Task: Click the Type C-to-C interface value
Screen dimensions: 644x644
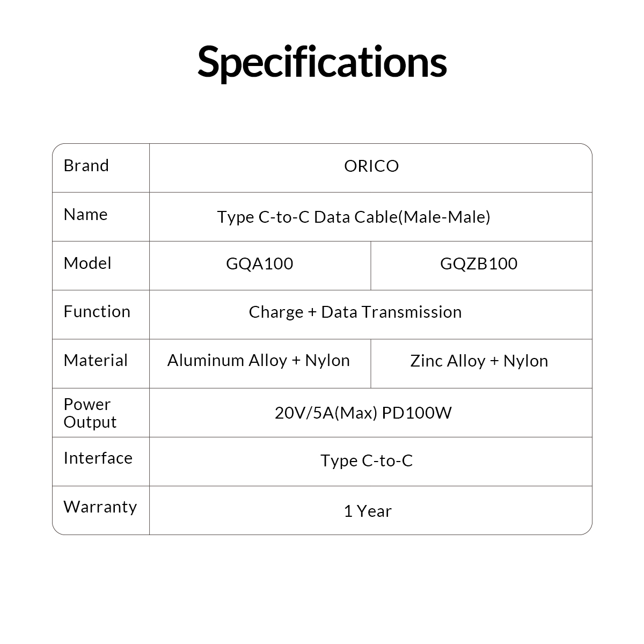Action: (367, 460)
